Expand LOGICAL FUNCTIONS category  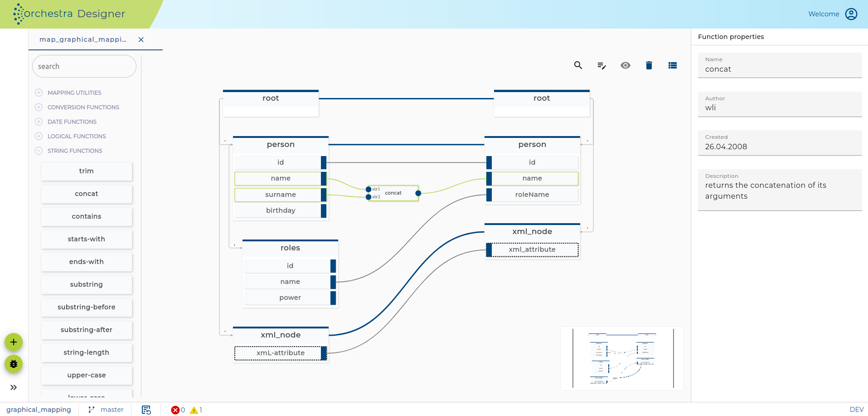click(x=39, y=136)
